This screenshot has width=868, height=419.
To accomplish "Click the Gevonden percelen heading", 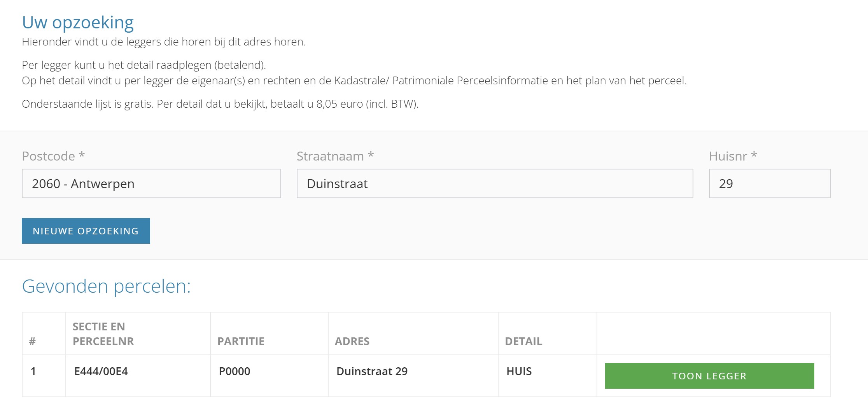I will tap(106, 286).
